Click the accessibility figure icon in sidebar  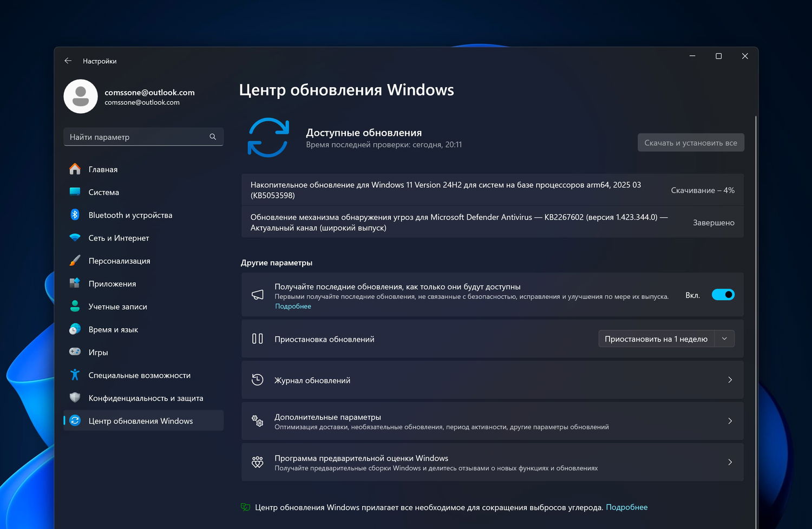pos(75,375)
